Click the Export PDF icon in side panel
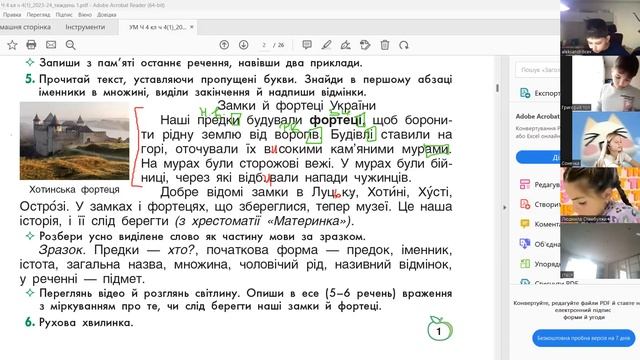Viewport: 640px width, 360px height. pos(525,93)
